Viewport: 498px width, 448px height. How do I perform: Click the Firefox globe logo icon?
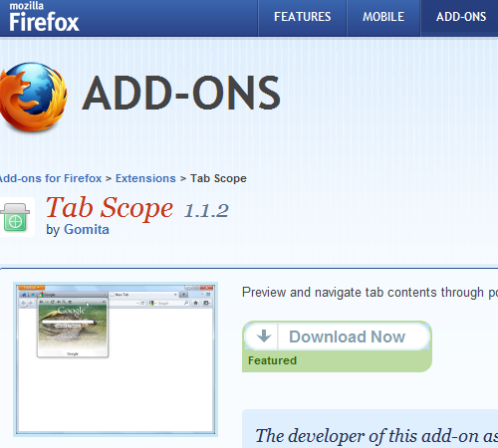click(x=33, y=97)
